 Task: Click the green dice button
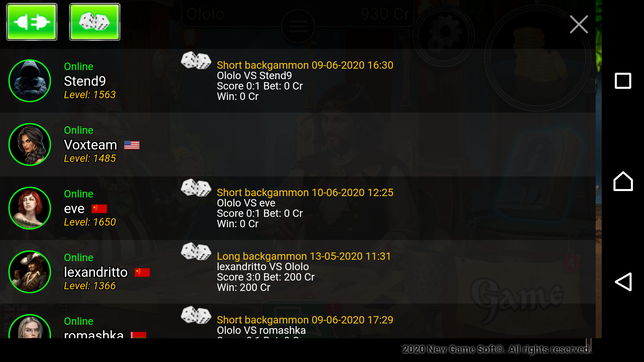click(95, 22)
